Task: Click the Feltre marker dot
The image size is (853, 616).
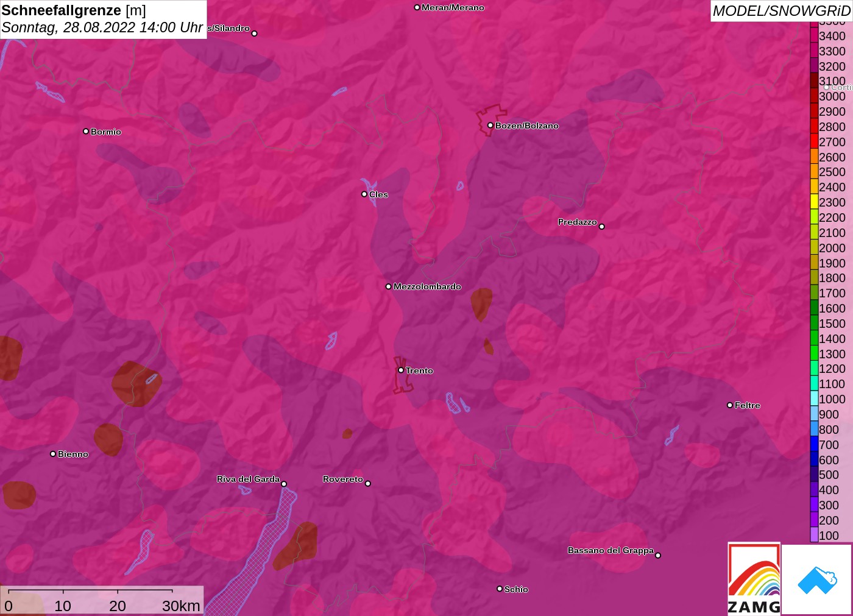Action: point(730,405)
